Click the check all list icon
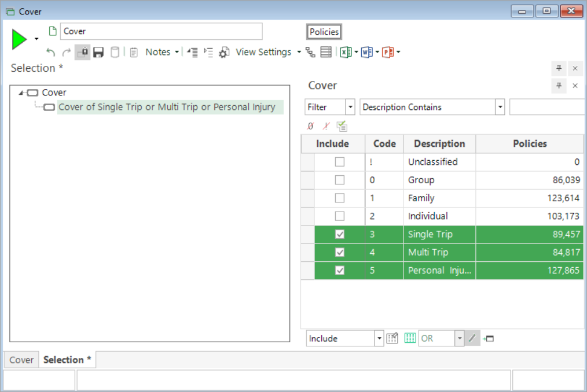The image size is (587, 392). point(342,126)
